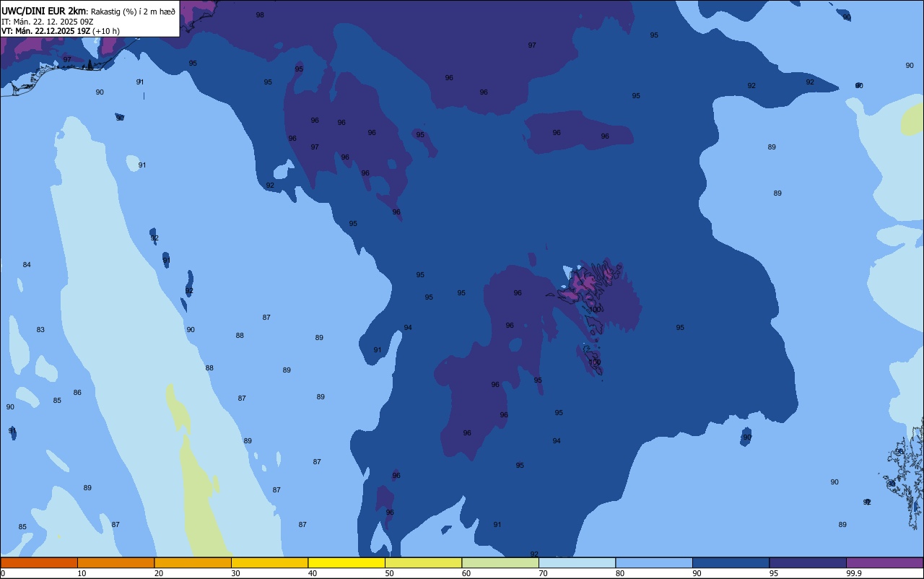
Task: Click the 0–10 dark orange legend swatch
Action: point(39,562)
